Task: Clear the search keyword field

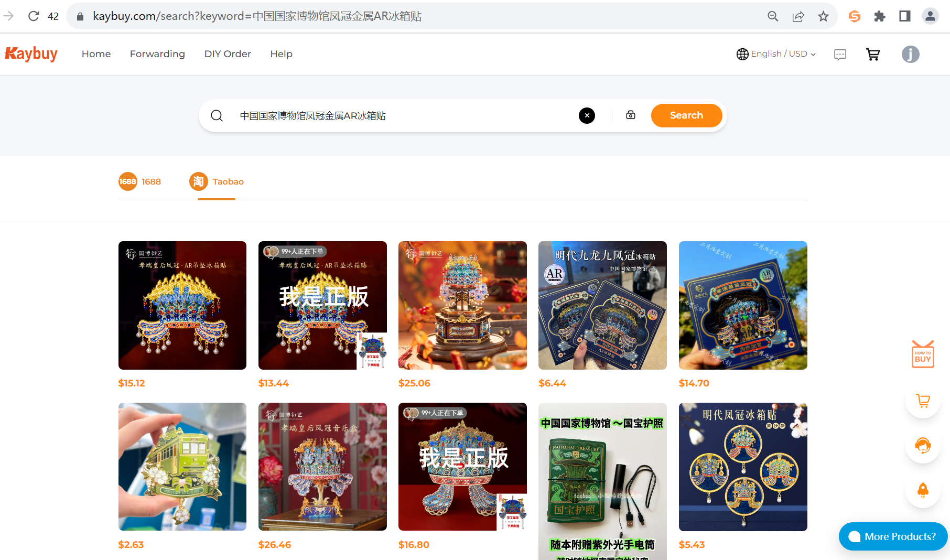Action: [x=587, y=115]
